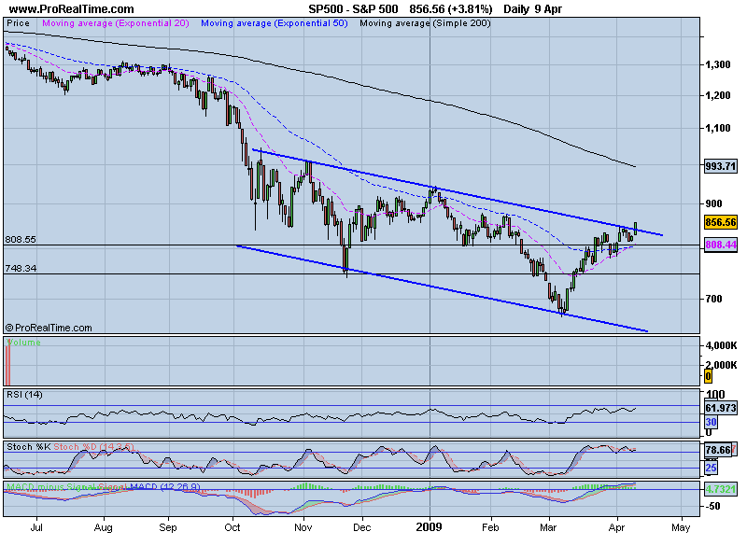Click the 78.66 stochastic value tag

717,450
